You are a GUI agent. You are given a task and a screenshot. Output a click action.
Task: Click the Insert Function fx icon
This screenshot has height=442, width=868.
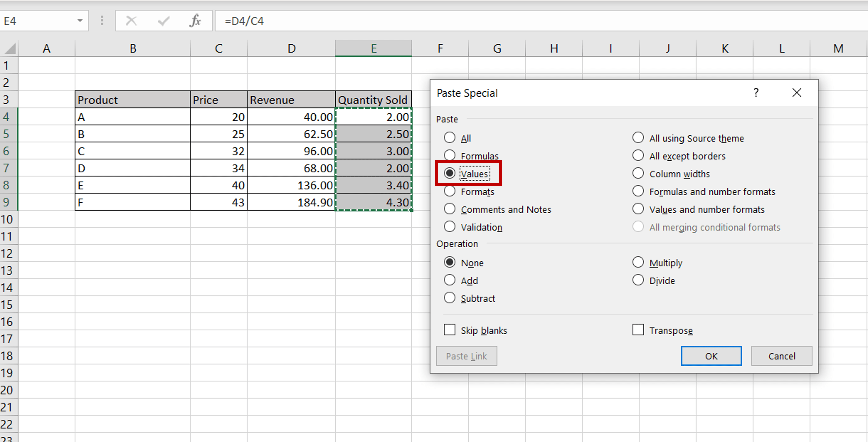pyautogui.click(x=195, y=21)
